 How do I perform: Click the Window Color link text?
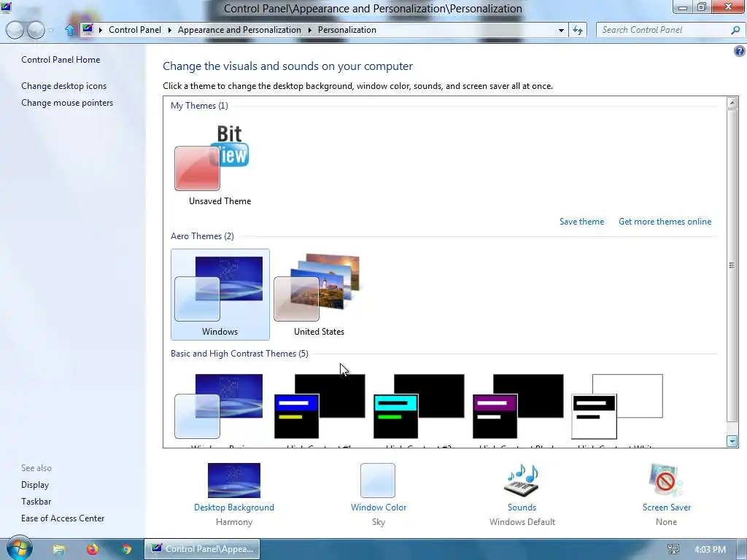[379, 507]
